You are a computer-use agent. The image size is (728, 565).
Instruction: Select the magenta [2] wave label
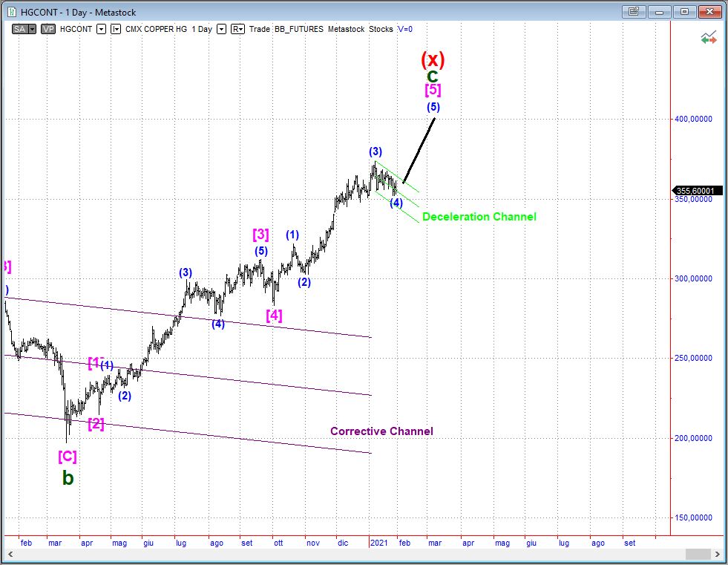pyautogui.click(x=96, y=424)
